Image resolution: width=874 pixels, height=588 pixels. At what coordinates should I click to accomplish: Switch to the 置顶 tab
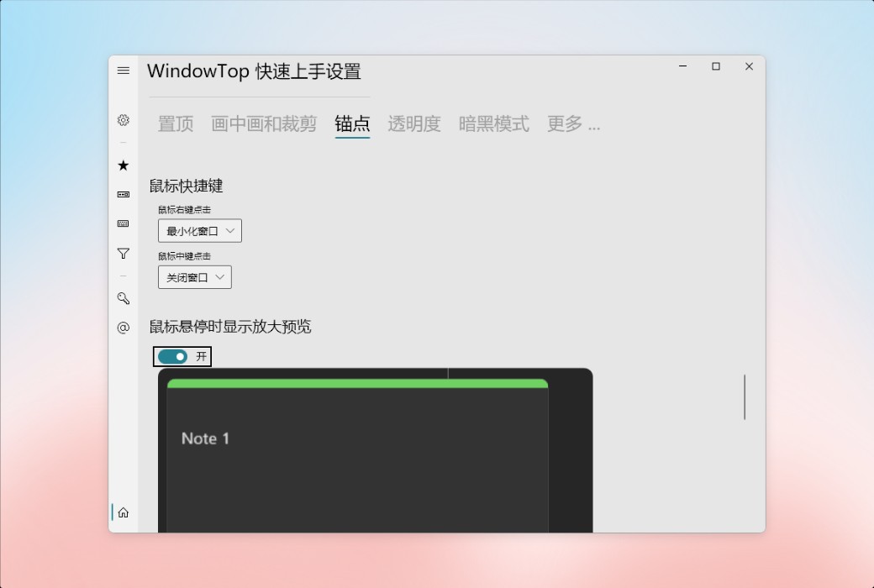click(176, 123)
